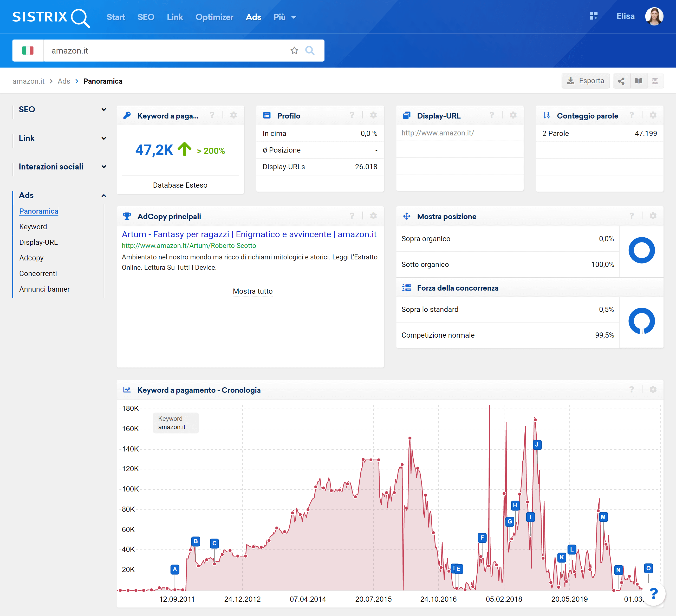The width and height of the screenshot is (676, 616).
Task: Click the 47,2K keyword count
Action: pos(154,150)
